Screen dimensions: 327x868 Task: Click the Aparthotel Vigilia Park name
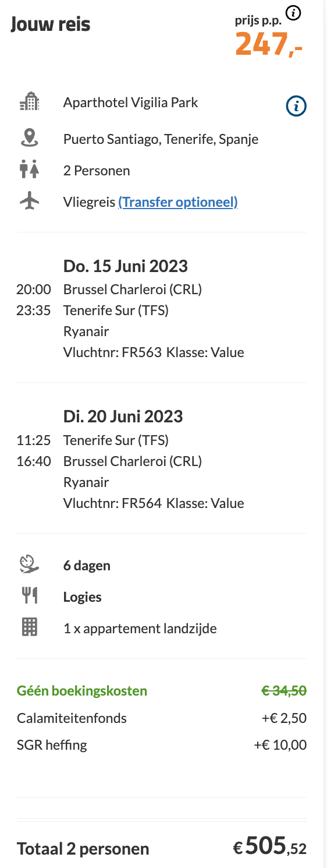pos(131,103)
